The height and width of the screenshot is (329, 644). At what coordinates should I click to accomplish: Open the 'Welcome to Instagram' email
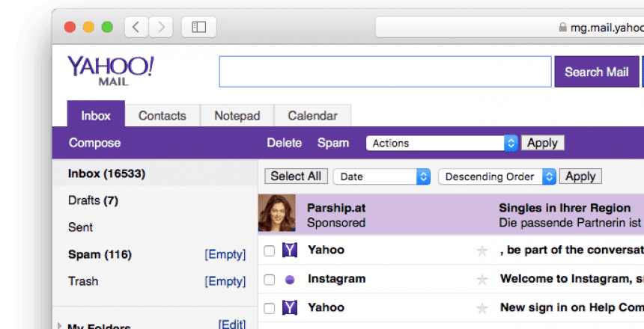(571, 279)
